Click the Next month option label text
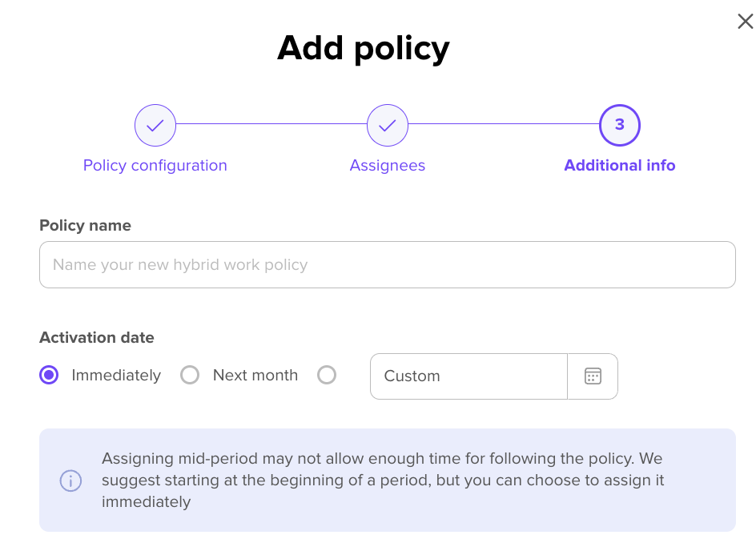 click(255, 375)
